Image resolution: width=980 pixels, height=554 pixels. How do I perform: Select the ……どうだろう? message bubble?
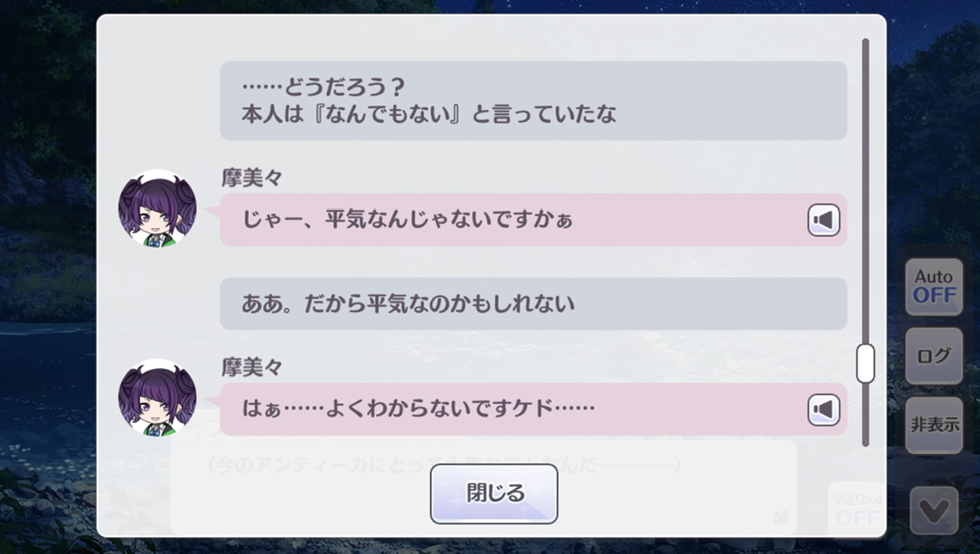pos(533,100)
